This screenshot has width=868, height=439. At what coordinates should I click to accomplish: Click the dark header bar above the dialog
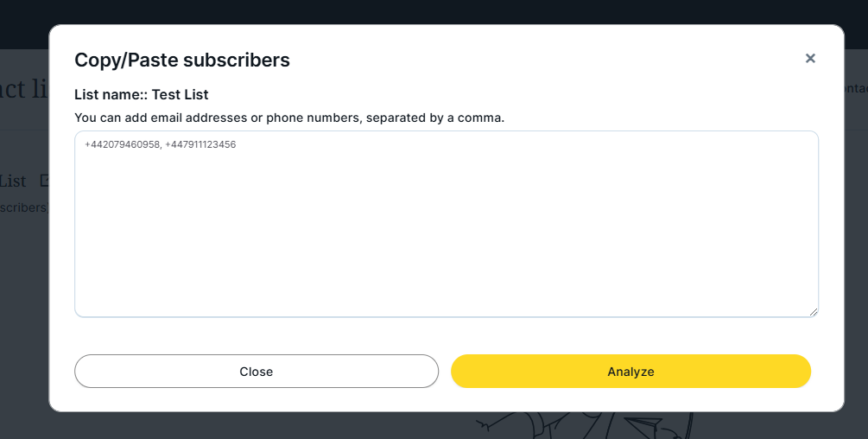click(x=432, y=12)
